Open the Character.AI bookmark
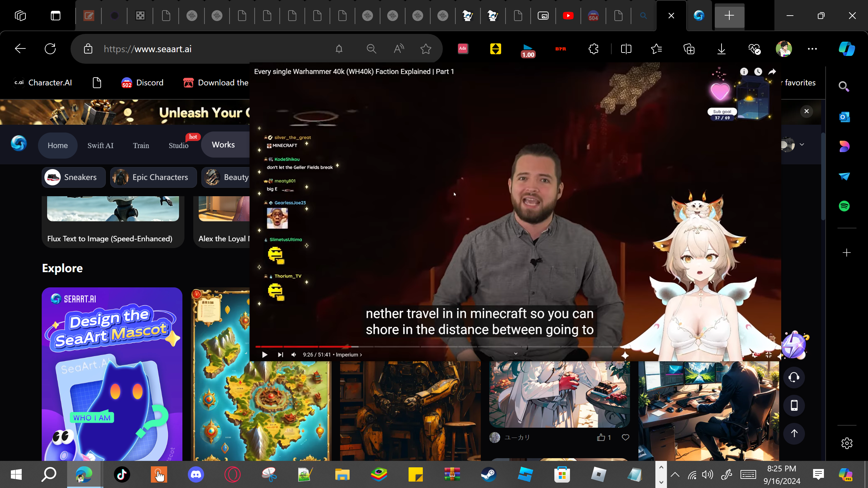Viewport: 868px width, 488px height. click(x=43, y=83)
